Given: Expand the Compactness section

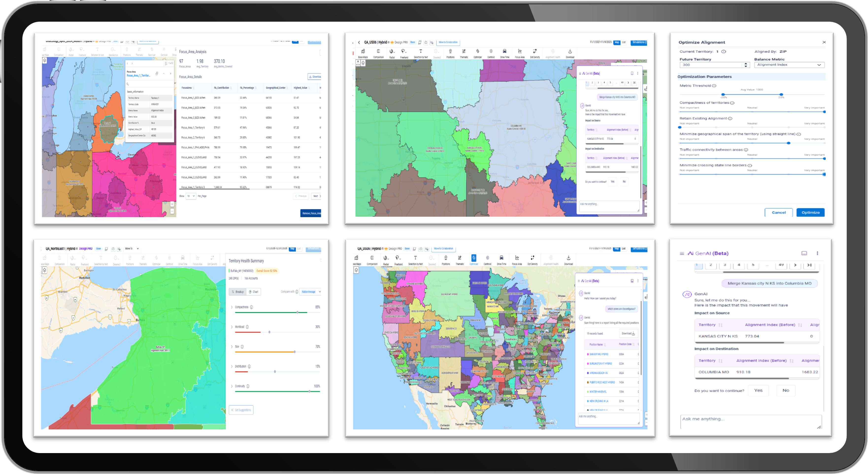Looking at the screenshot, I should [x=232, y=307].
